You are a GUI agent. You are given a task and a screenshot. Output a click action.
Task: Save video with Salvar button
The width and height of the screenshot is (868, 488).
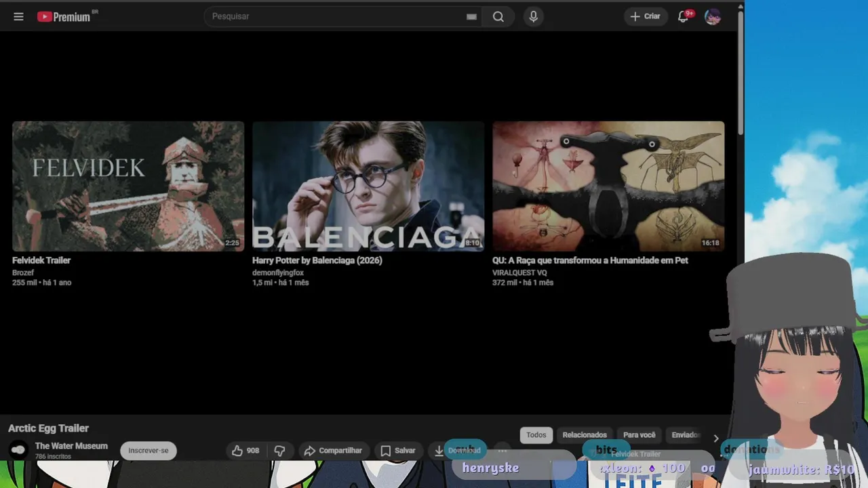(x=398, y=451)
